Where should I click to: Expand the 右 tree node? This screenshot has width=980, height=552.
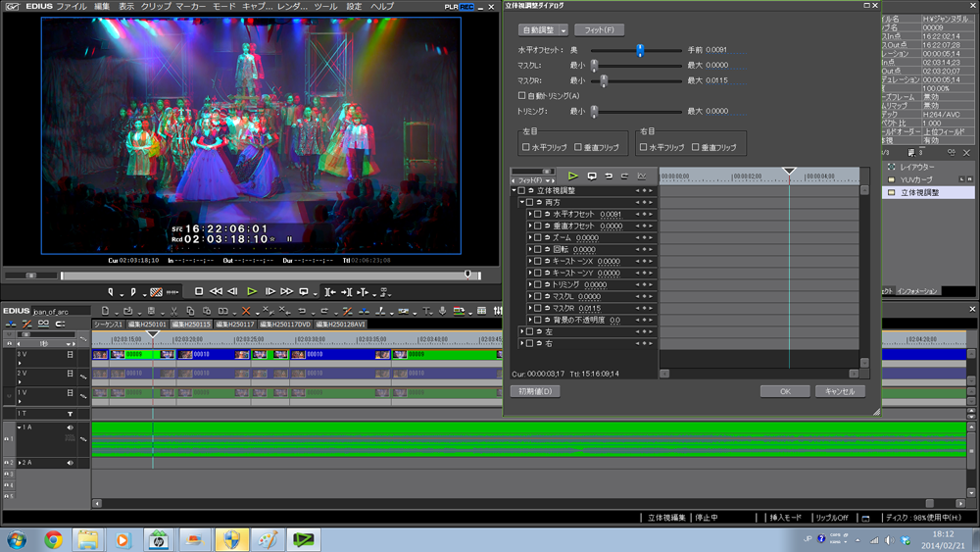click(522, 343)
